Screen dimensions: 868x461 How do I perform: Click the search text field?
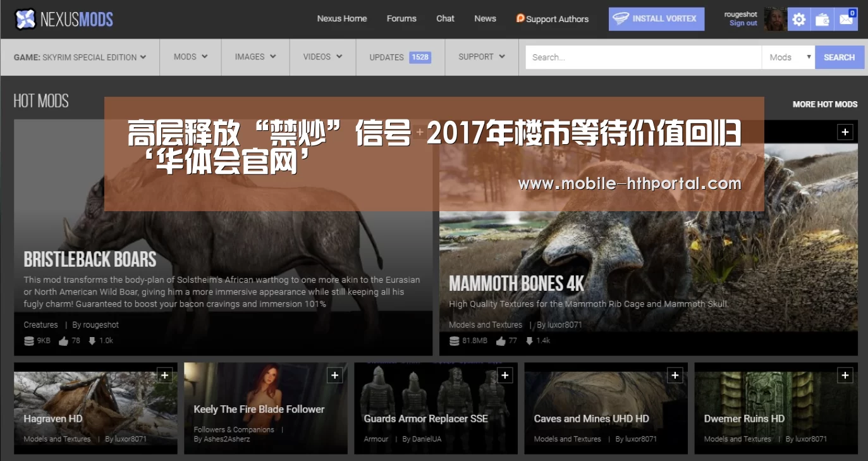tap(644, 57)
